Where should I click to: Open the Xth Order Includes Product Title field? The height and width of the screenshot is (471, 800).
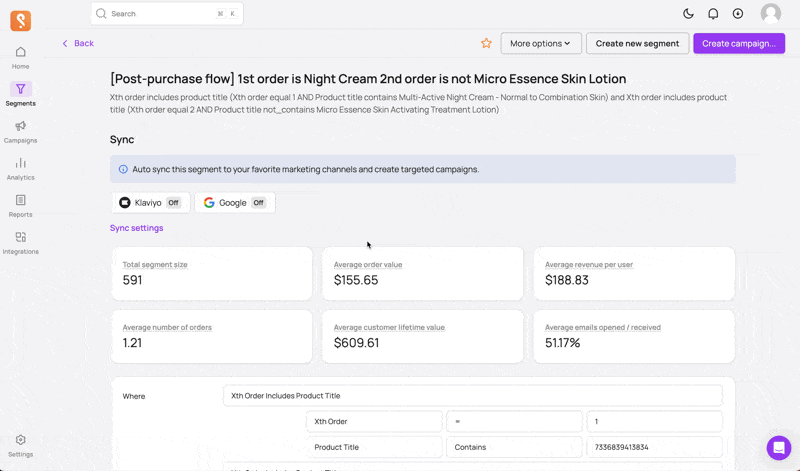pyautogui.click(x=472, y=395)
